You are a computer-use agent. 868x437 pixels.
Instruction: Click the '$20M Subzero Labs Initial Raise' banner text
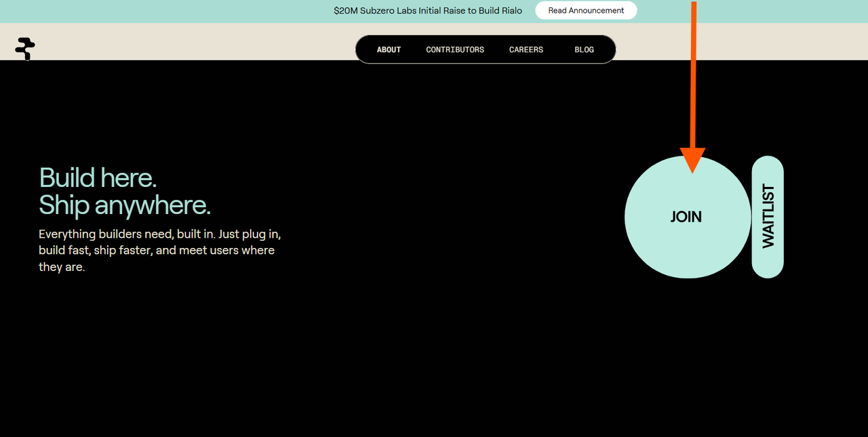click(428, 11)
